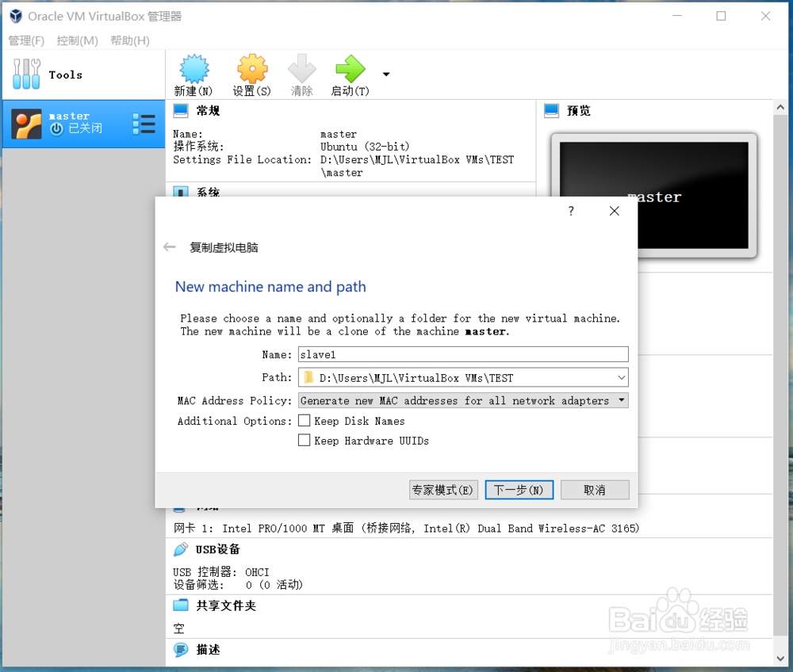Enable Keep Disk Names checkbox
793x672 pixels.
[304, 420]
